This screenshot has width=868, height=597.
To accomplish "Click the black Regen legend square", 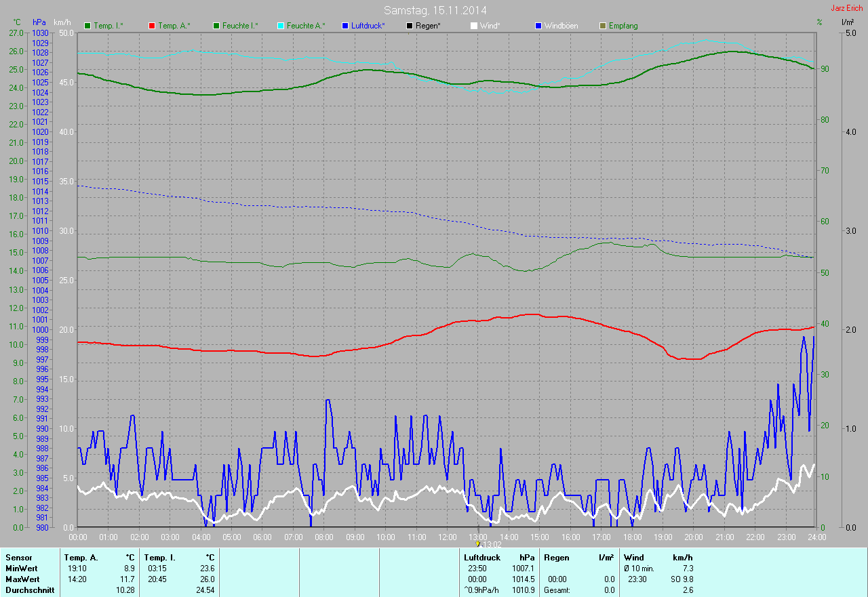I will point(410,26).
